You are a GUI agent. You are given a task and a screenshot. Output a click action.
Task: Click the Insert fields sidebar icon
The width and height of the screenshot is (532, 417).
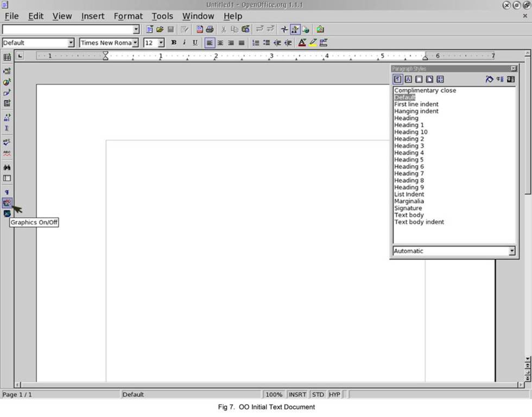pos(7,71)
